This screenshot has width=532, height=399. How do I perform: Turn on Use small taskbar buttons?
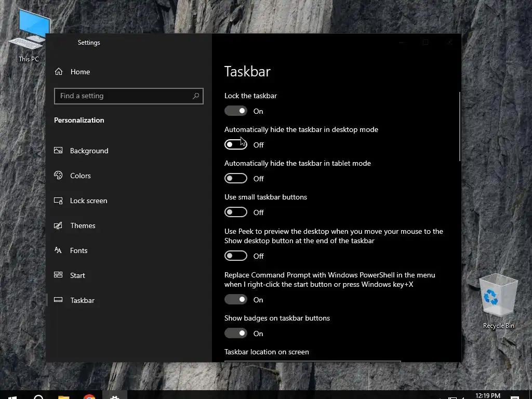[236, 212]
